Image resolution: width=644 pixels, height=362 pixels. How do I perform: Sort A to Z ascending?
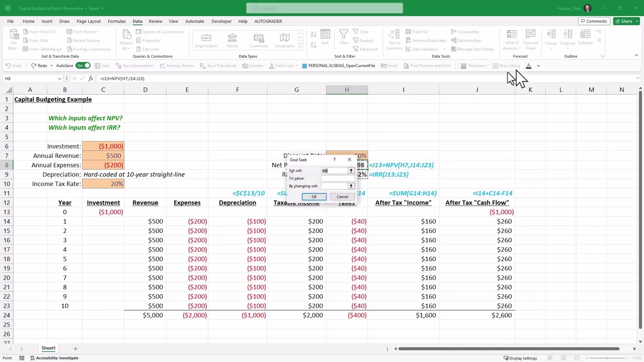[x=313, y=34]
